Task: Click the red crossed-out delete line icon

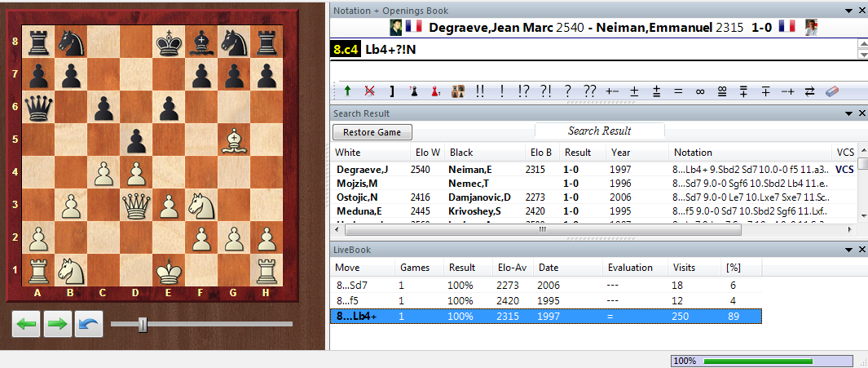Action: [x=369, y=91]
